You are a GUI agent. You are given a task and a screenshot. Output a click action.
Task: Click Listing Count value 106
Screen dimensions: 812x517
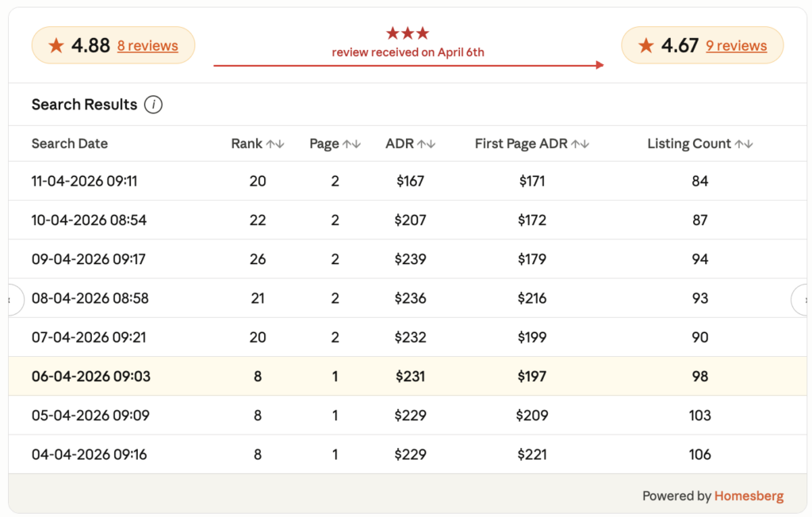pos(699,454)
